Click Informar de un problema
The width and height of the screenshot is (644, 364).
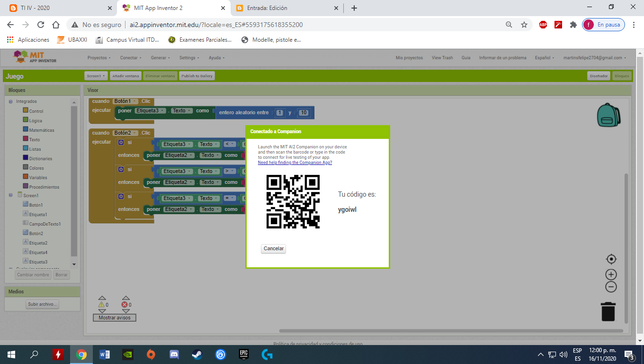[502, 58]
